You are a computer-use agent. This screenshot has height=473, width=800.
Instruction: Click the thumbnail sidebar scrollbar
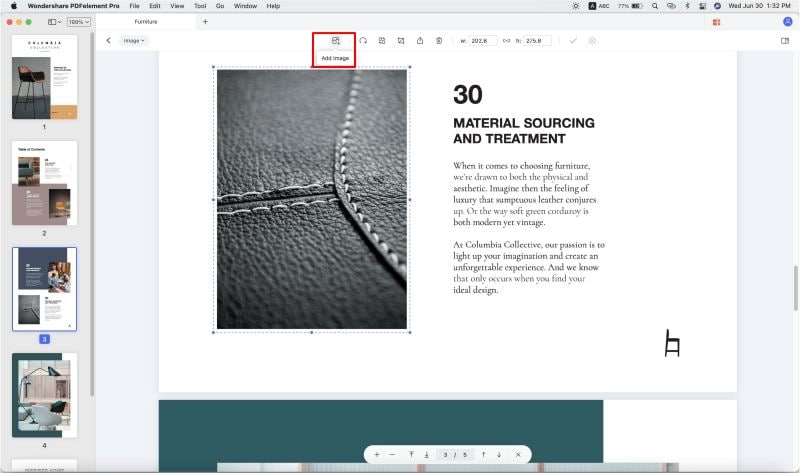point(92,214)
